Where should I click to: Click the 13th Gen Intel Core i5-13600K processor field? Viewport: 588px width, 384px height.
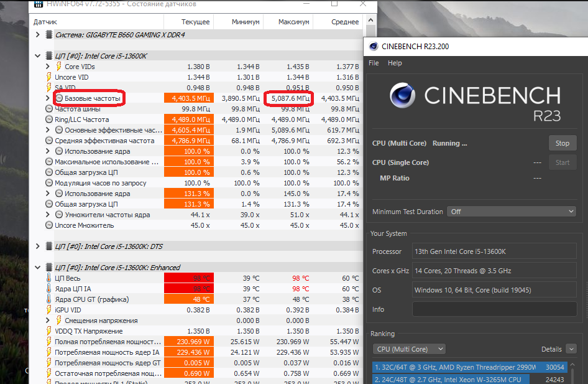pyautogui.click(x=494, y=251)
